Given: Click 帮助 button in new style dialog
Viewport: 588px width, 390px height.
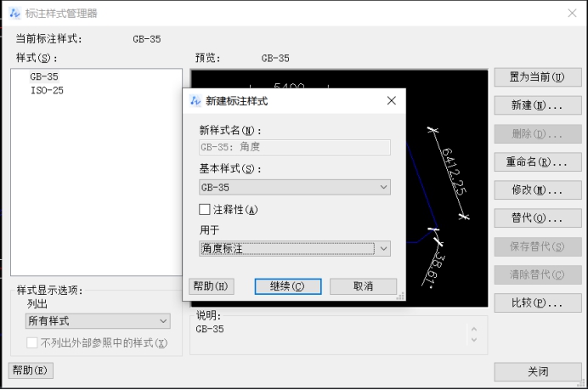Looking at the screenshot, I should coord(211,286).
